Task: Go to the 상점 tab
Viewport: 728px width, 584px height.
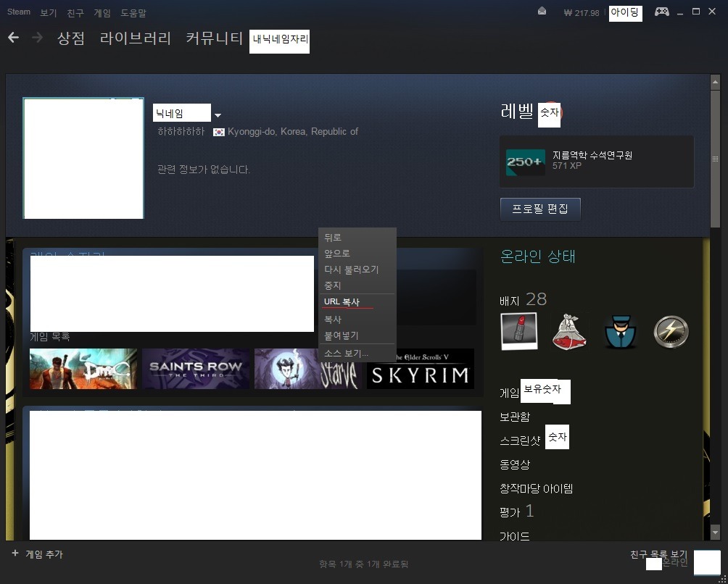Action: coord(70,38)
